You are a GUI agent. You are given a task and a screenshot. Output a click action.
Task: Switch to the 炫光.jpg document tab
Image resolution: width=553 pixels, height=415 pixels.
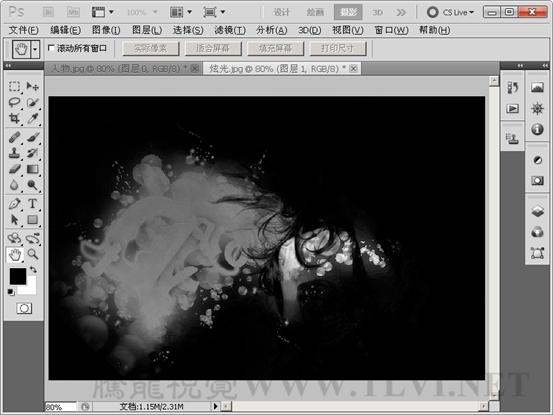pyautogui.click(x=281, y=68)
